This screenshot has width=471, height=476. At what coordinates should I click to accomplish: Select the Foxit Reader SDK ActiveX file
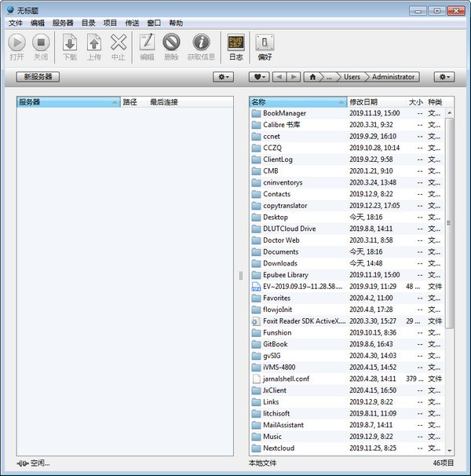(346, 321)
